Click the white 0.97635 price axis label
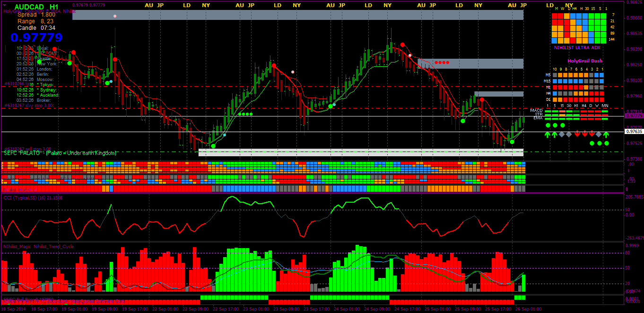 (x=634, y=131)
